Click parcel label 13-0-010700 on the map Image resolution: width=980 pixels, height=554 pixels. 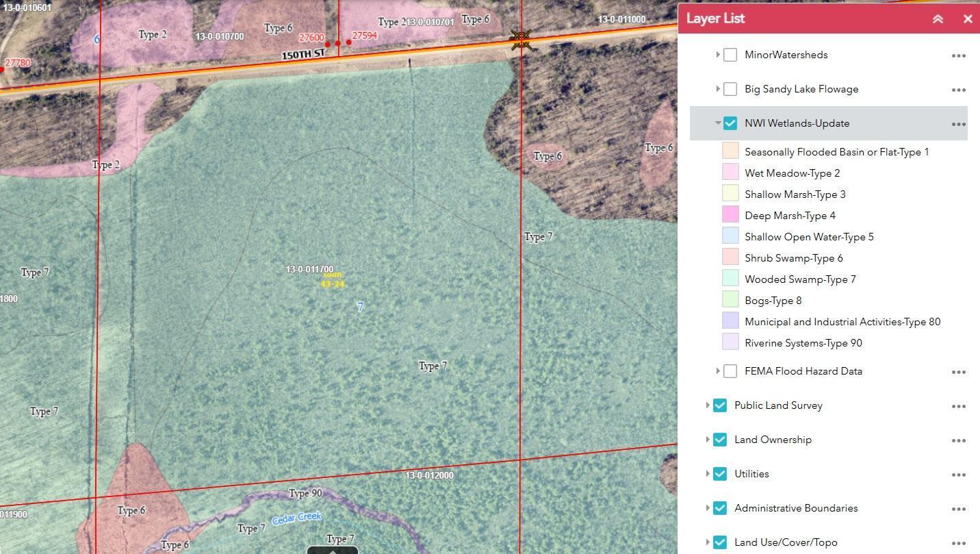[x=220, y=36]
